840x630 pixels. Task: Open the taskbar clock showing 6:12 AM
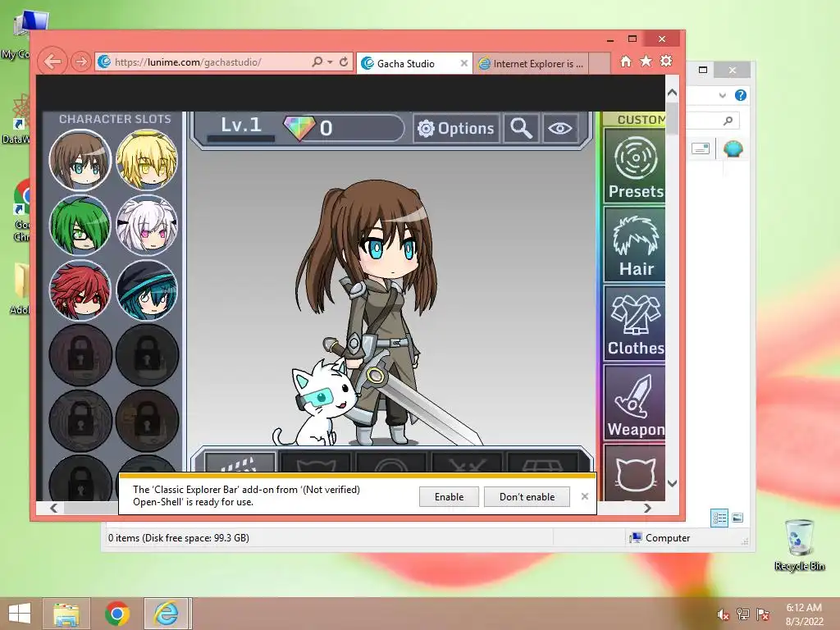[804, 614]
